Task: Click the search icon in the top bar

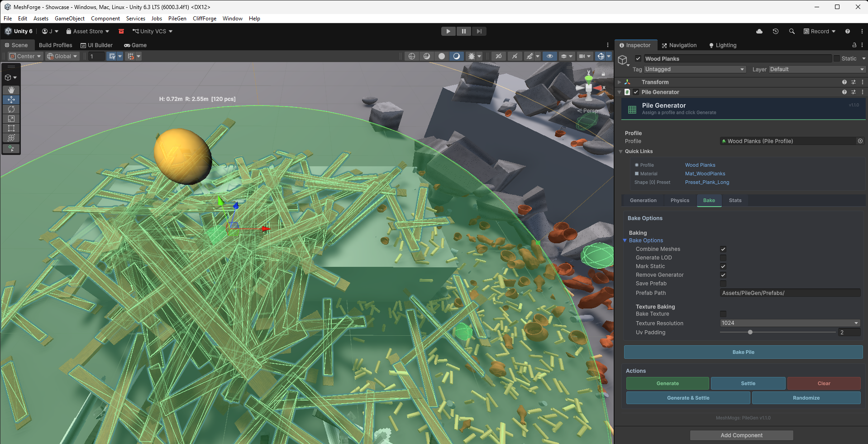Action: click(792, 31)
